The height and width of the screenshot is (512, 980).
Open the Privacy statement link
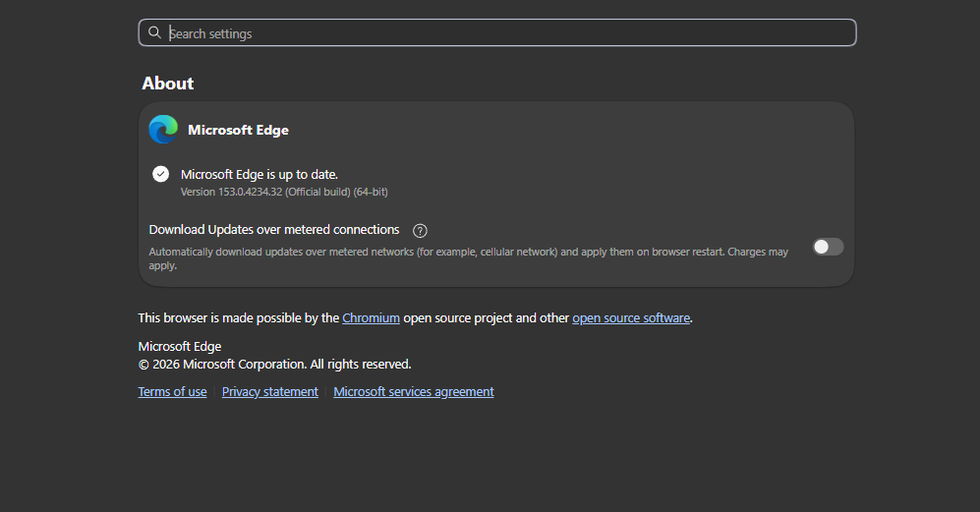(x=270, y=392)
